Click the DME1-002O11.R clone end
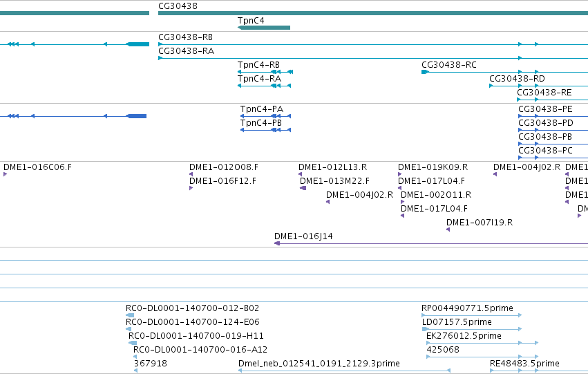The image size is (588, 374). 402,202
